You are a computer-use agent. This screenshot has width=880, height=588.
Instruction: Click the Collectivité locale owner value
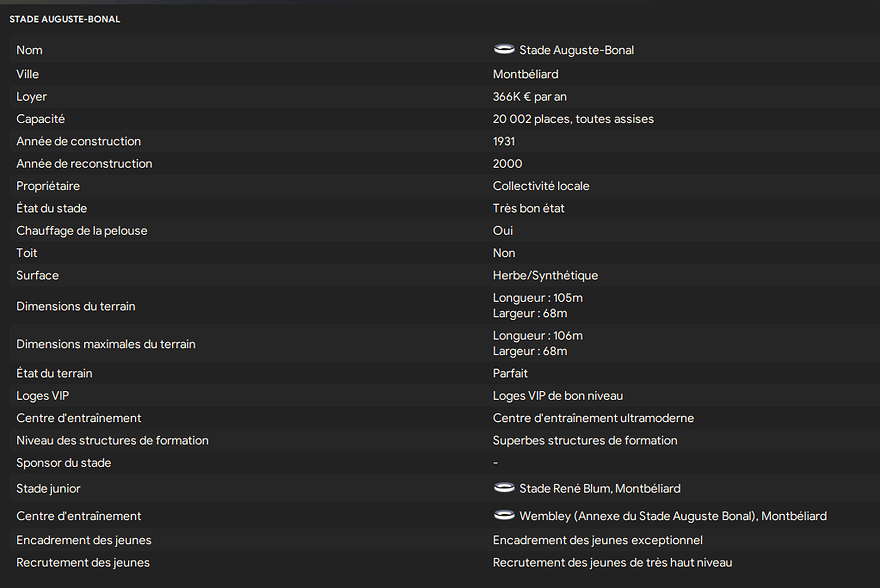pos(541,186)
